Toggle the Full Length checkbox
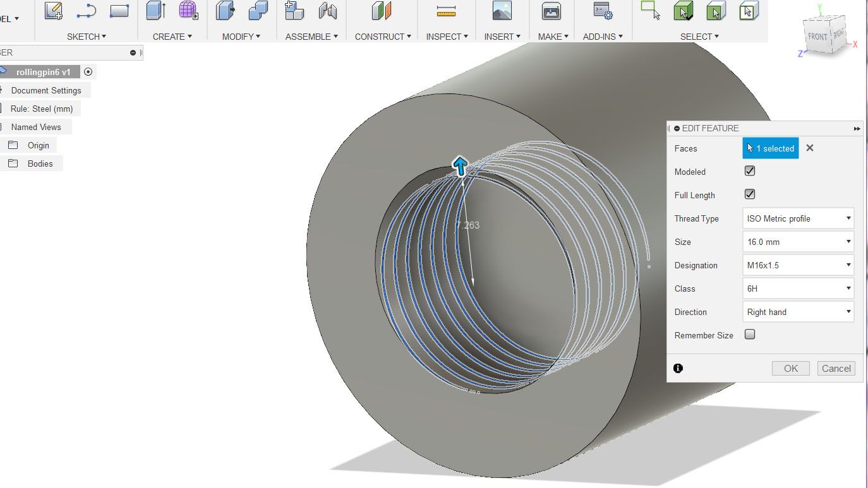The height and width of the screenshot is (488, 868). (x=750, y=194)
